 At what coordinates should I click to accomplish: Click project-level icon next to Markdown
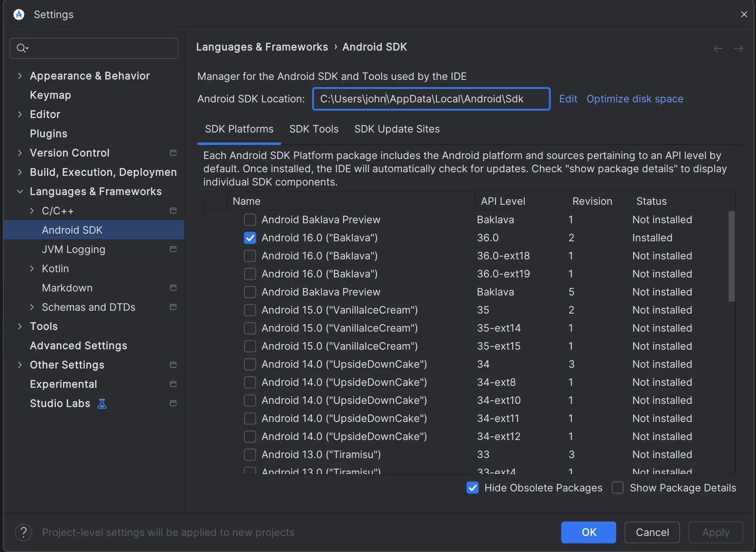point(173,288)
